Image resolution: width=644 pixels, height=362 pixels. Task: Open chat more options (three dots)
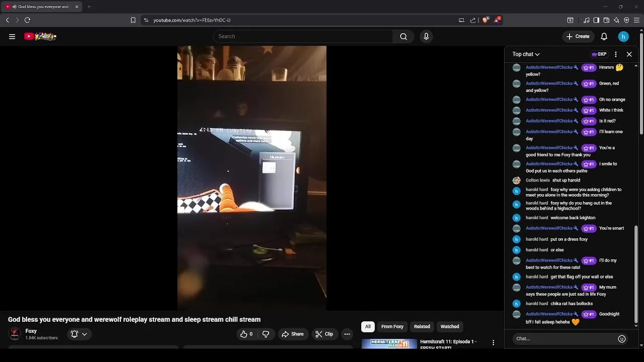click(x=616, y=54)
